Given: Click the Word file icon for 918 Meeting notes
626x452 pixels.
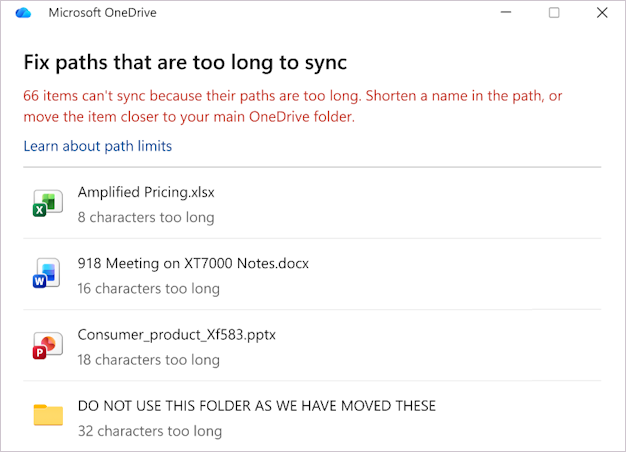Looking at the screenshot, I should click(47, 274).
